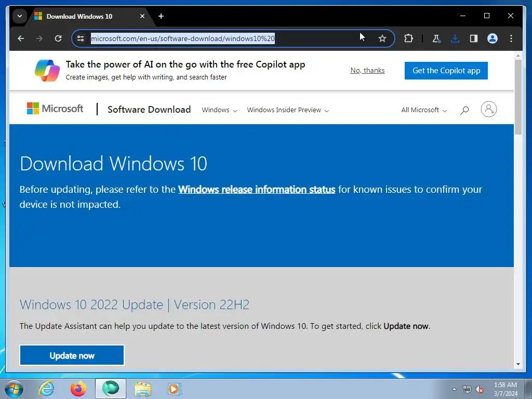Open Windows Explorer from the taskbar

pos(143,389)
